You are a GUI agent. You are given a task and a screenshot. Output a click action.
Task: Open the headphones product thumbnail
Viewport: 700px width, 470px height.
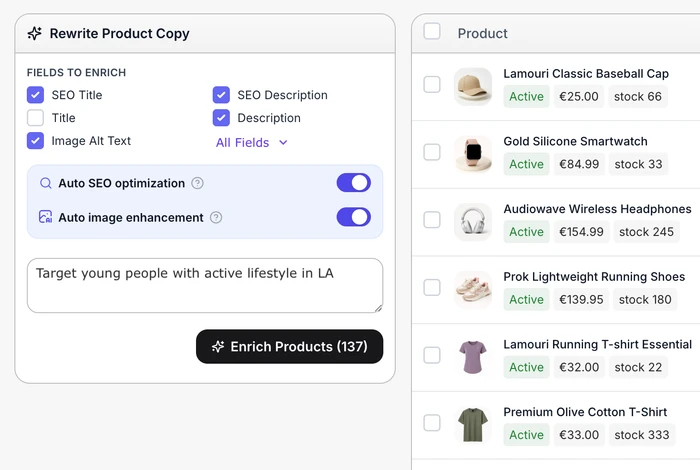click(473, 222)
